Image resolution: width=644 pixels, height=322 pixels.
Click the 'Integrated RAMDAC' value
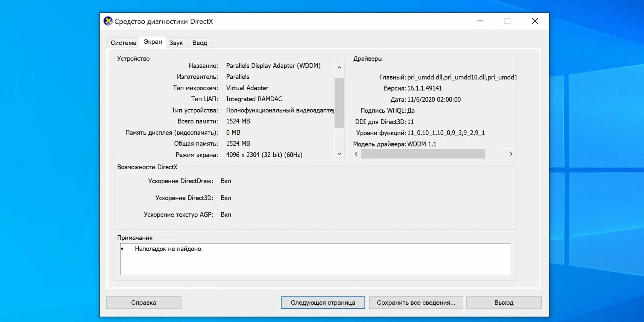[x=254, y=99]
